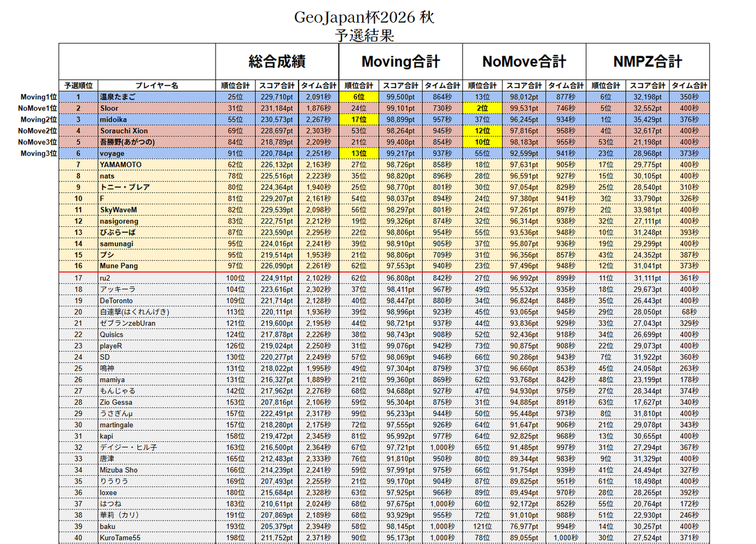Click the 'NoMove3位' row label
The height and width of the screenshot is (544, 756).
(37, 142)
